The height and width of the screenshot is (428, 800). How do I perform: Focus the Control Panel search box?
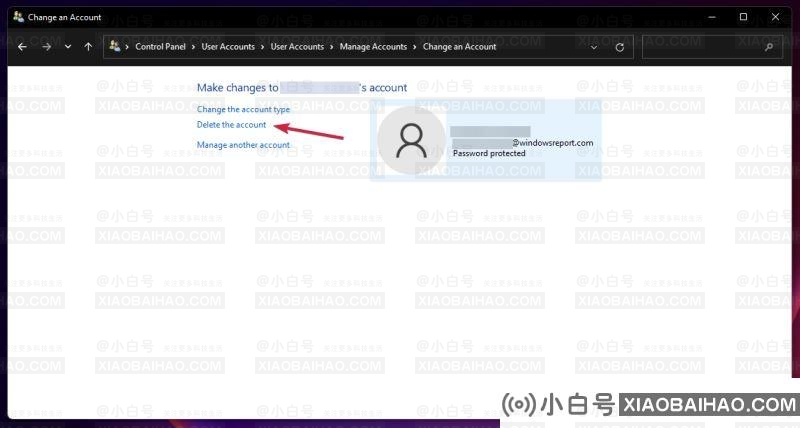712,47
